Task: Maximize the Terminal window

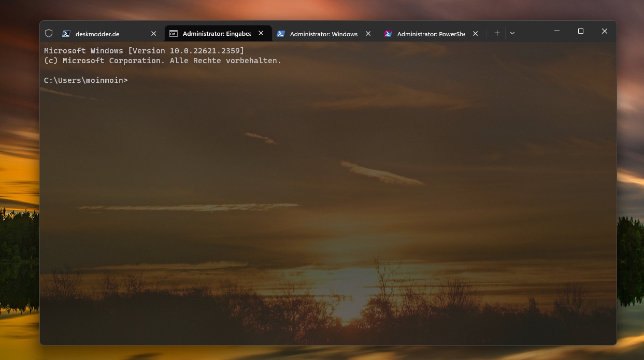Action: coord(581,31)
